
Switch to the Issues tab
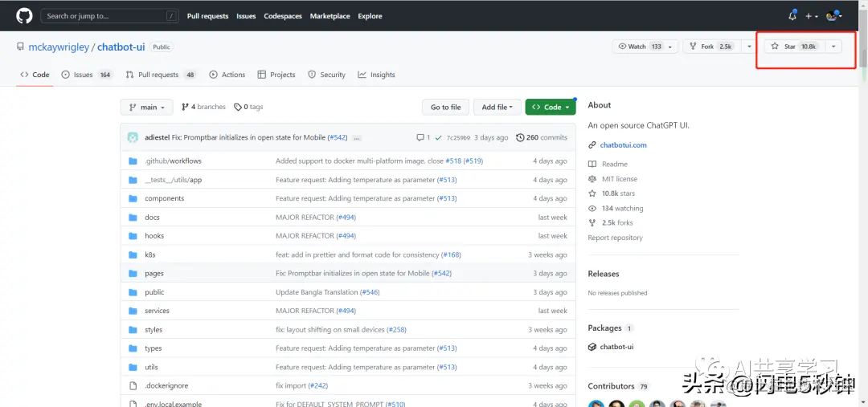(x=87, y=75)
